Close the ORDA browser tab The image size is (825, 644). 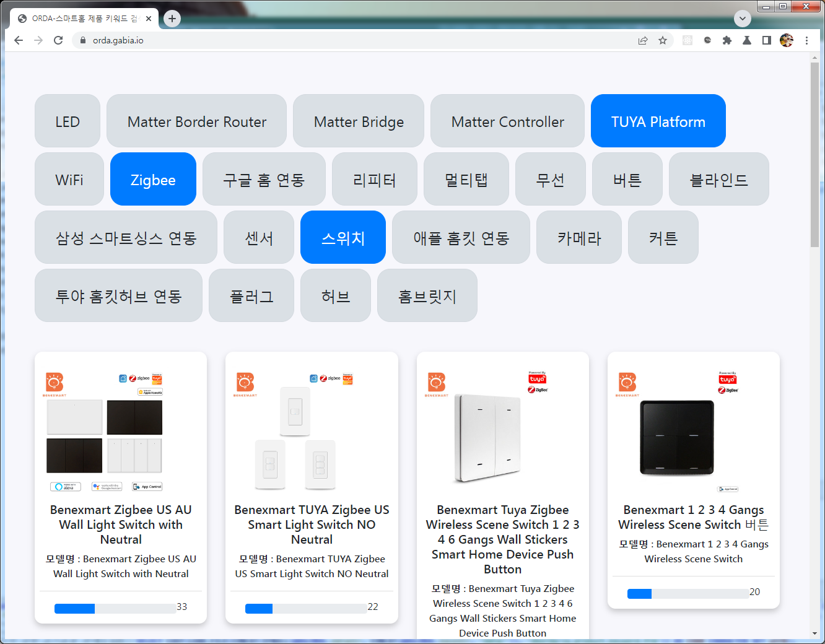point(149,19)
